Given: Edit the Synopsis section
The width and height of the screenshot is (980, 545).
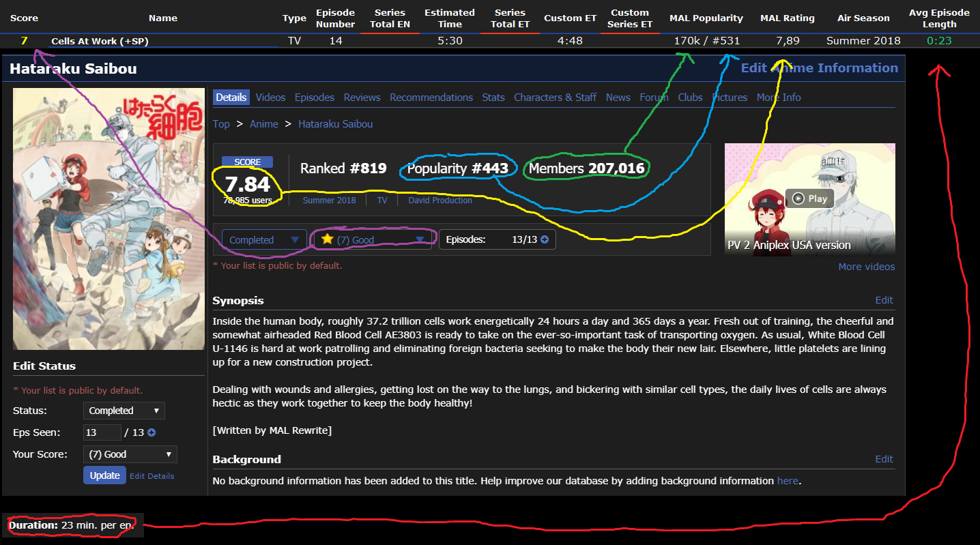Looking at the screenshot, I should [884, 300].
